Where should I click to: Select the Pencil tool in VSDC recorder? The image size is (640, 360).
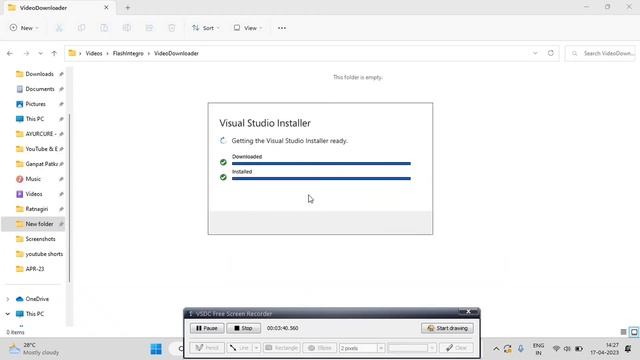[x=207, y=348]
